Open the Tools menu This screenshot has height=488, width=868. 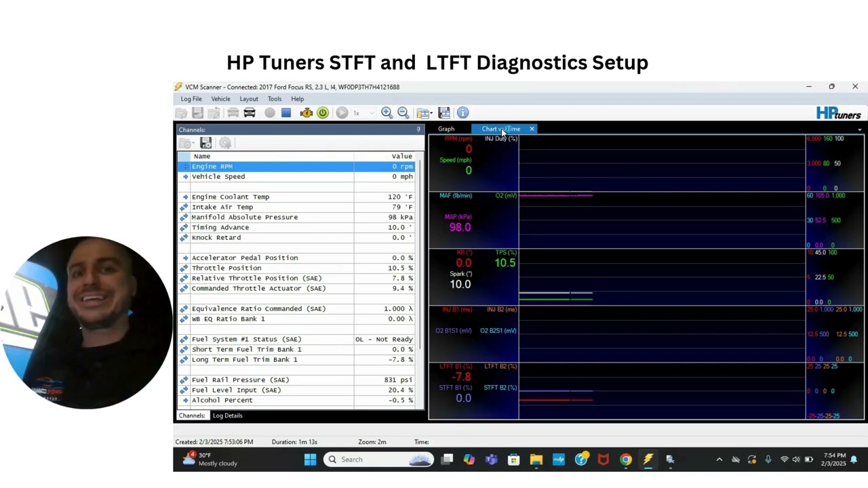(275, 99)
